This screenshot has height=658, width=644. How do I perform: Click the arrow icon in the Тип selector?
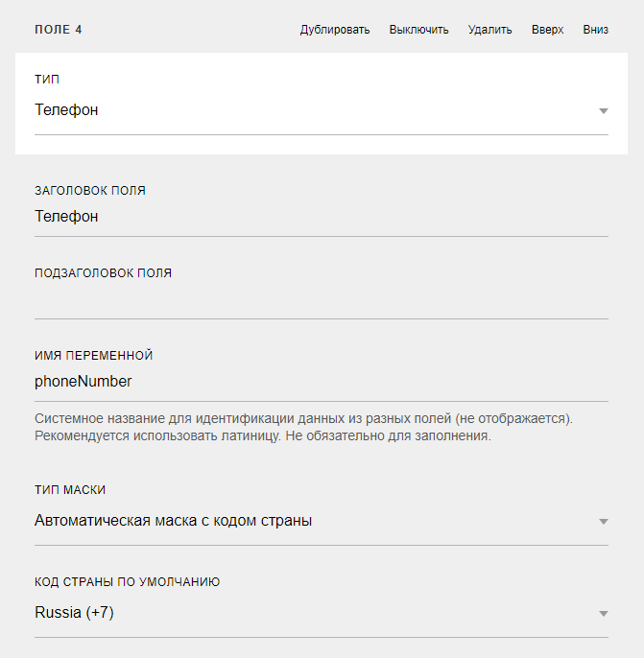604,111
